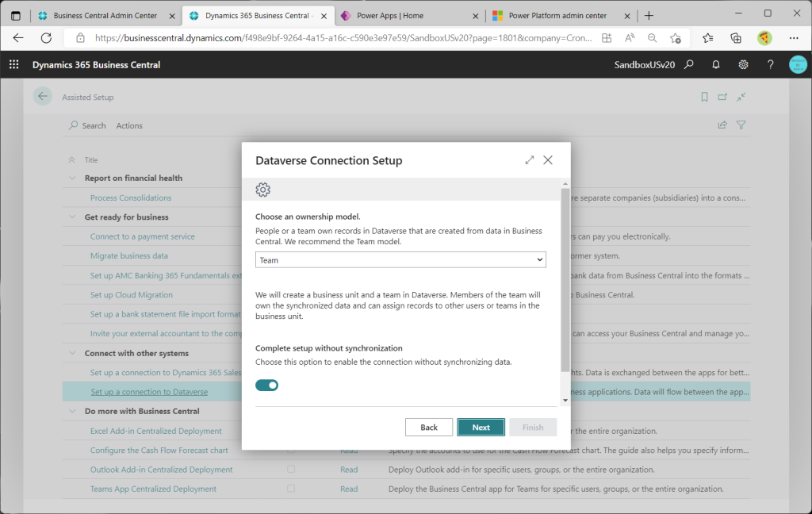Tick the Teams App Deployment completed checkbox
This screenshot has width=812, height=514.
(x=291, y=489)
